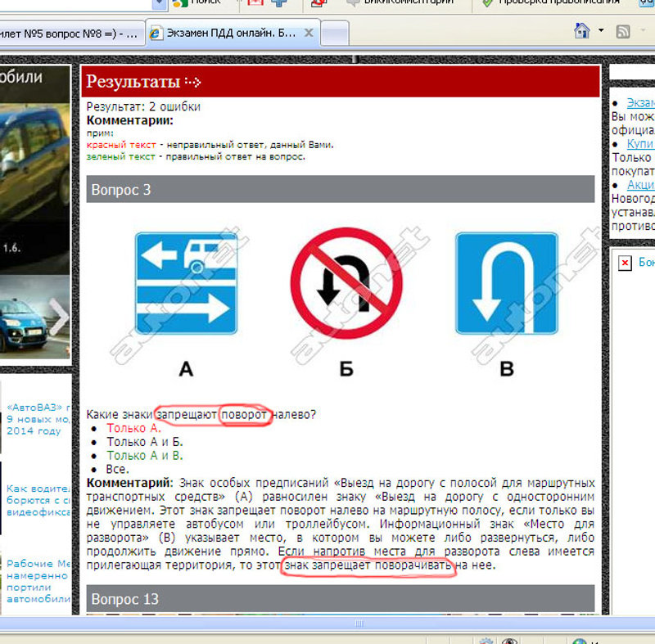655x644 pixels.
Task: Click the broken image icon beside 'Бон'
Action: 625,263
